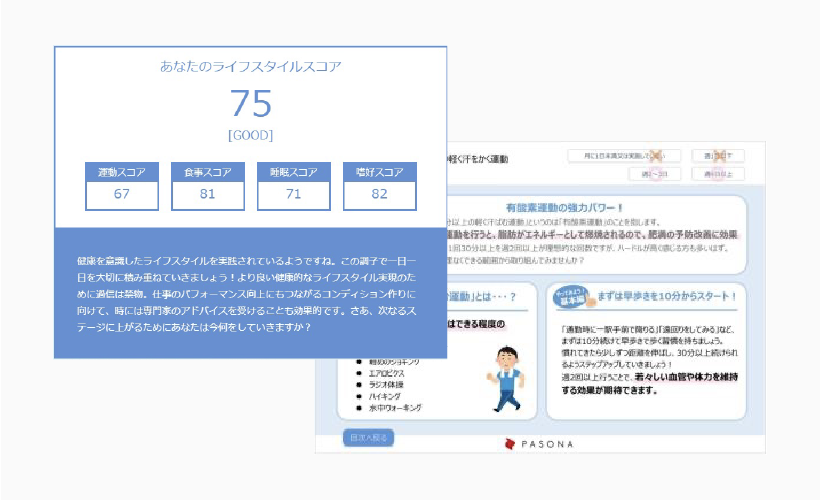Click the まずは早歩きを10分からスタート！ heading

667,296
